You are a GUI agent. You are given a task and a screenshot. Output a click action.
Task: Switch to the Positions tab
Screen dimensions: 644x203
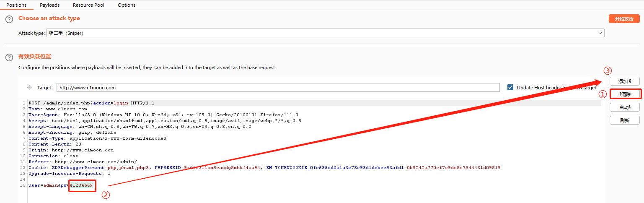[16, 5]
